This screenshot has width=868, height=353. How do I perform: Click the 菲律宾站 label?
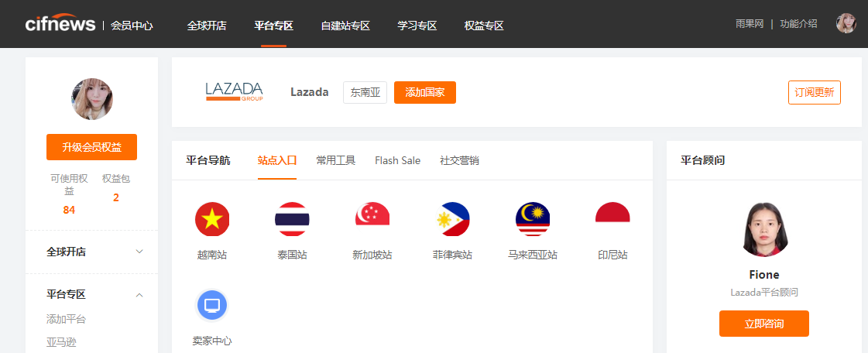click(x=452, y=255)
